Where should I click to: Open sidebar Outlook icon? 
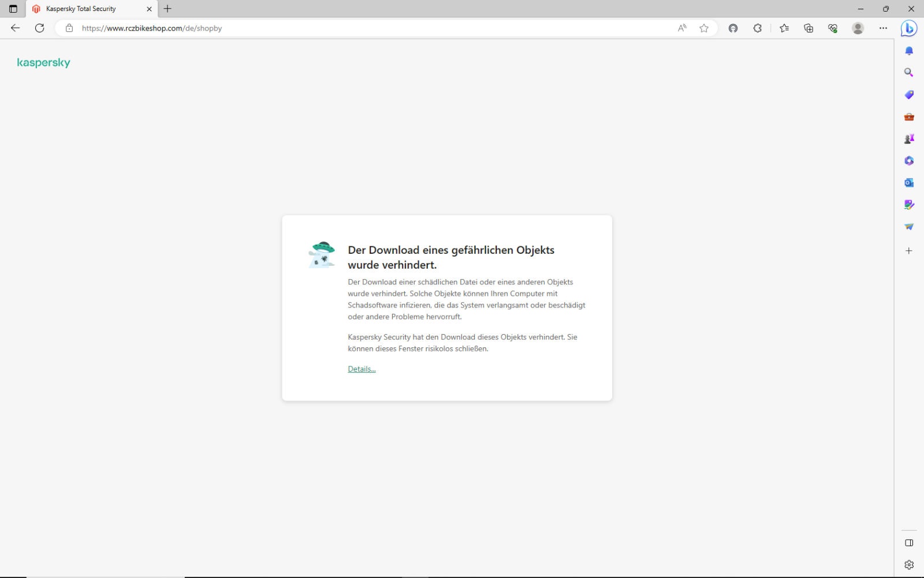(x=909, y=183)
